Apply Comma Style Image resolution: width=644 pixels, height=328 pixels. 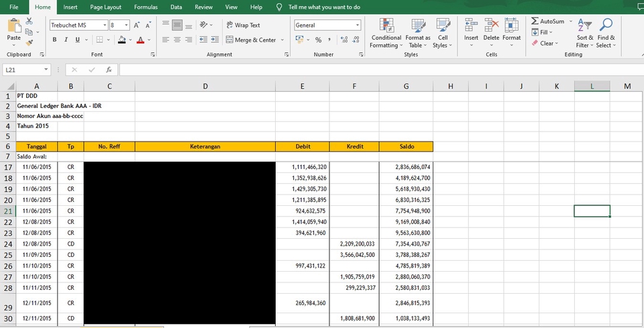tap(329, 40)
